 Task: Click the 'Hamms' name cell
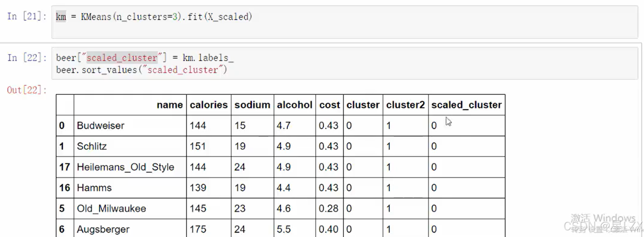pos(130,188)
